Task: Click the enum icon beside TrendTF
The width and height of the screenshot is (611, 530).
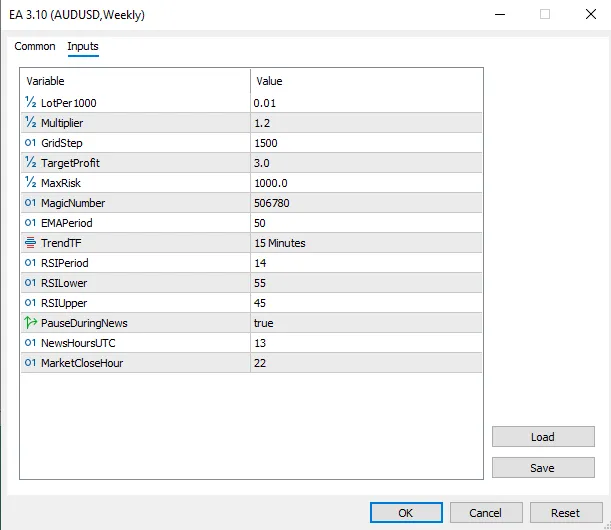Action: (30, 243)
